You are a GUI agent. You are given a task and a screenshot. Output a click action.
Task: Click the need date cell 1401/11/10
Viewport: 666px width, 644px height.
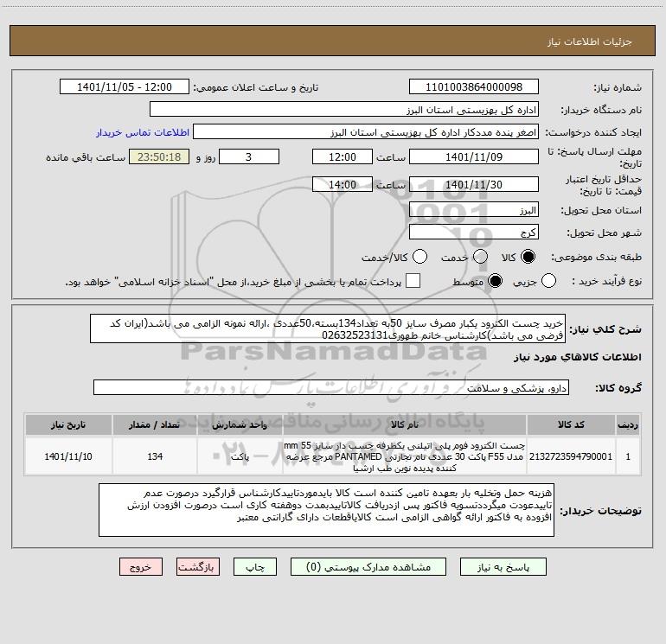(68, 456)
